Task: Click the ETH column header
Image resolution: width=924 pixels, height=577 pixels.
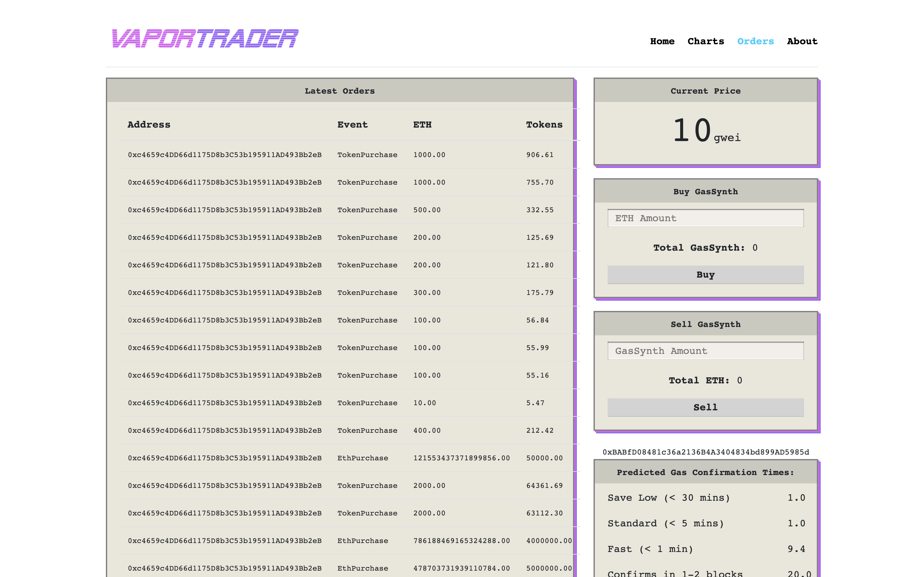Action: pos(422,125)
